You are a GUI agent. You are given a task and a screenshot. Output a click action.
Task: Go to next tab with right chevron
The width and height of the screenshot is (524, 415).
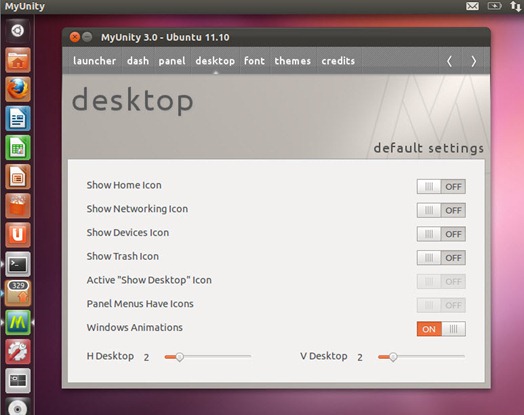coord(474,61)
